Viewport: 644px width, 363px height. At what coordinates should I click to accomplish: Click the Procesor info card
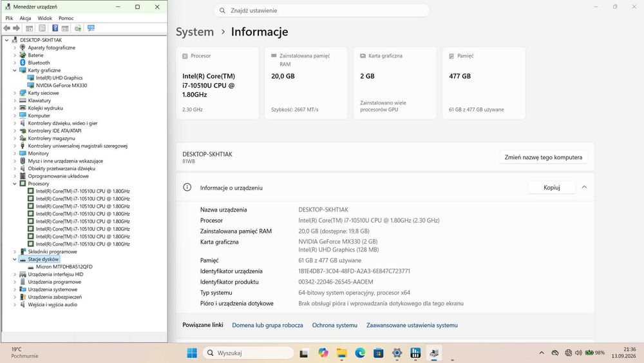click(x=217, y=83)
